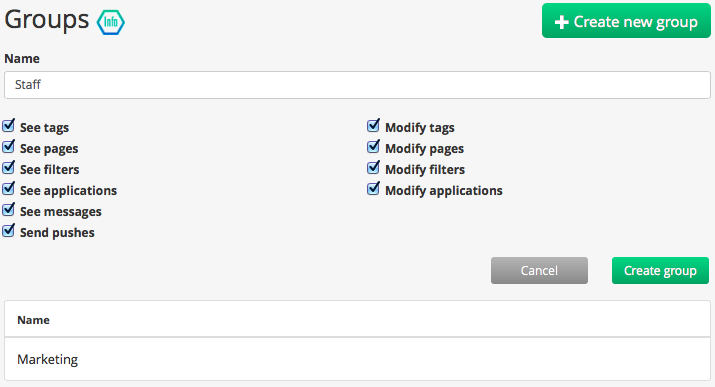Uncheck Modify applications checkbox
The width and height of the screenshot is (715, 387).
pos(373,189)
